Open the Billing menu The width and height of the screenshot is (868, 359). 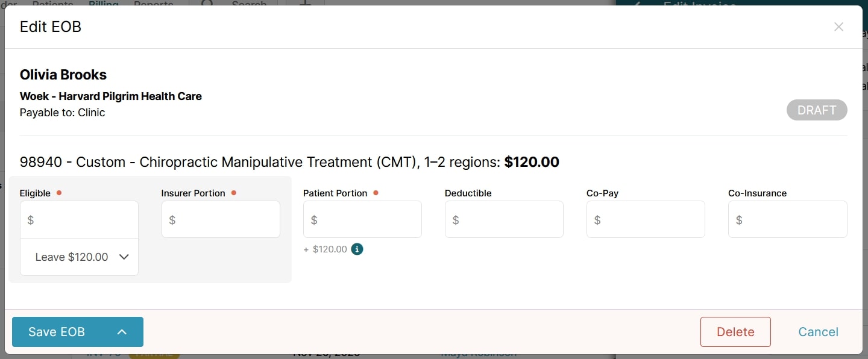click(103, 4)
